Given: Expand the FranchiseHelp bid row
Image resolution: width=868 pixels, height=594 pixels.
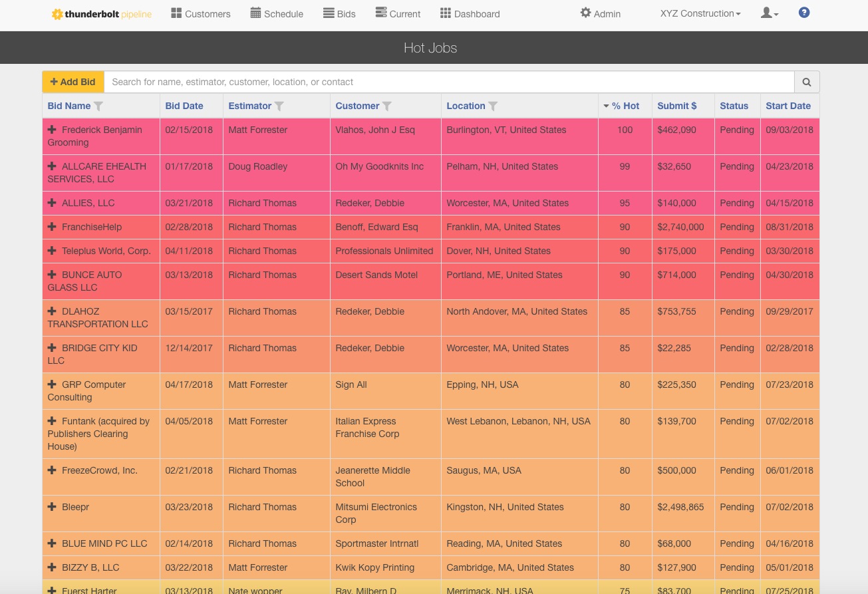Looking at the screenshot, I should point(53,227).
